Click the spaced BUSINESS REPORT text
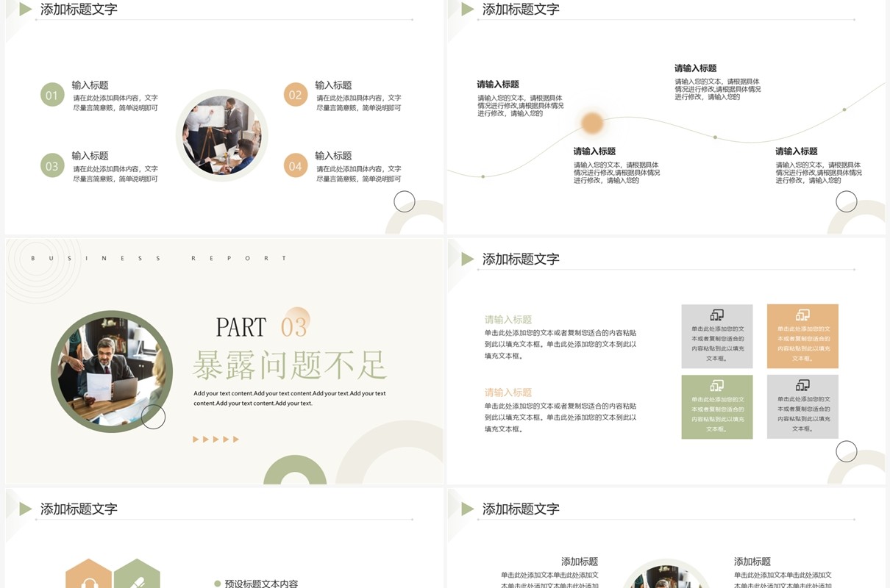This screenshot has height=588, width=890. point(159,258)
